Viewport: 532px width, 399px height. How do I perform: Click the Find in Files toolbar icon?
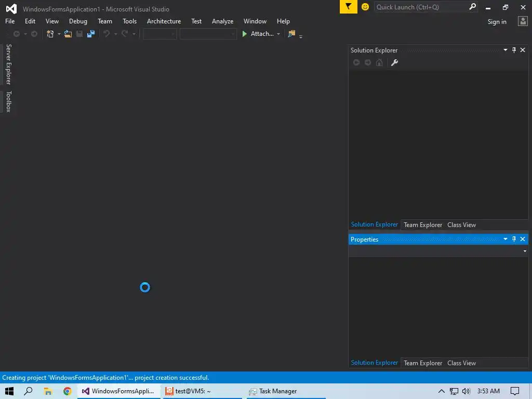(291, 34)
